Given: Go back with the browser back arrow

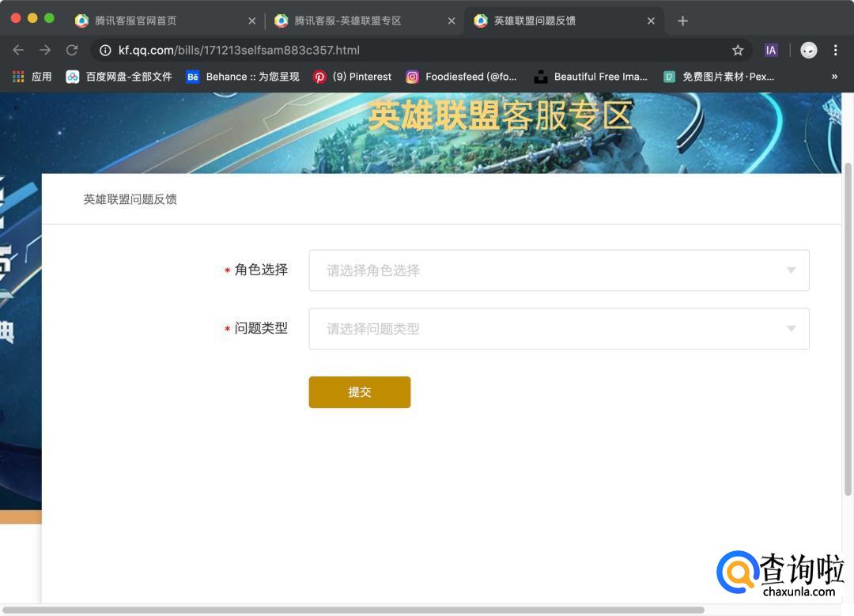Looking at the screenshot, I should (18, 50).
